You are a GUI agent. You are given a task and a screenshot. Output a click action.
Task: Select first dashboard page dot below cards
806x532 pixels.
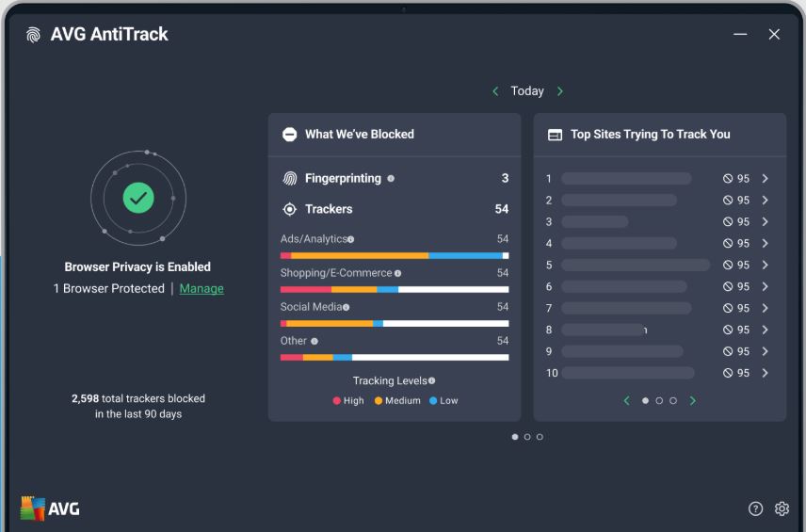point(514,437)
